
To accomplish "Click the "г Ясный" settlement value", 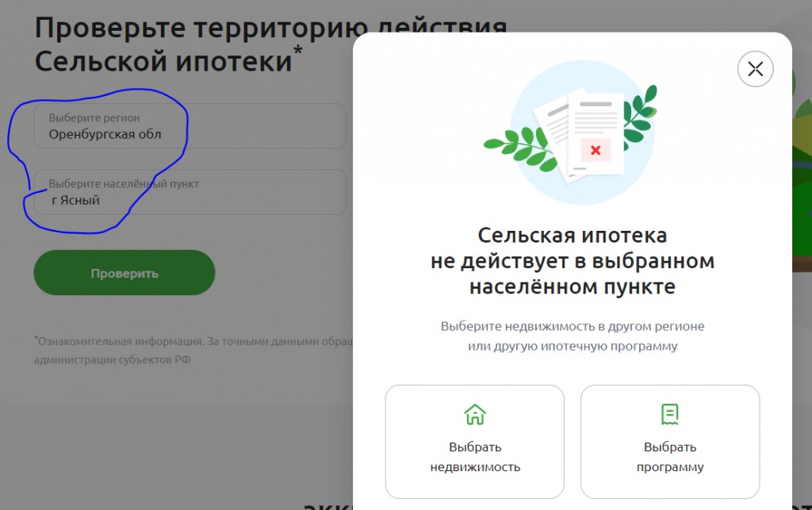I will [75, 201].
